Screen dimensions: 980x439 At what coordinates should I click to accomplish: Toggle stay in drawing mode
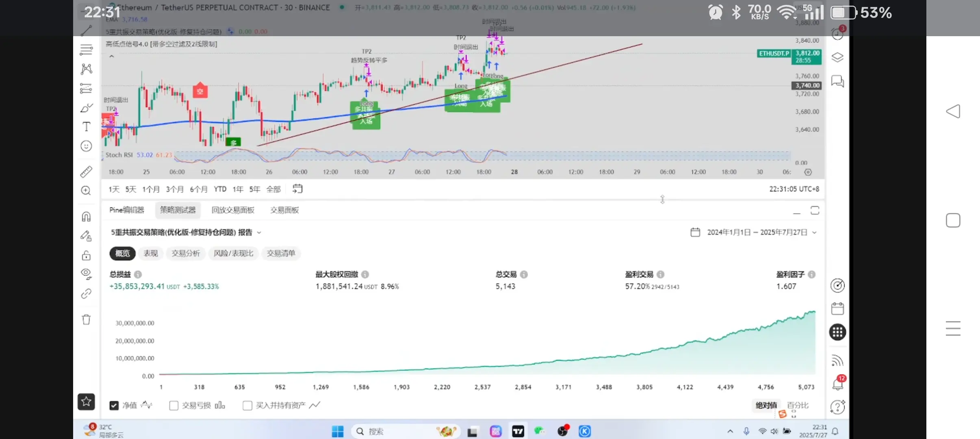click(x=86, y=236)
